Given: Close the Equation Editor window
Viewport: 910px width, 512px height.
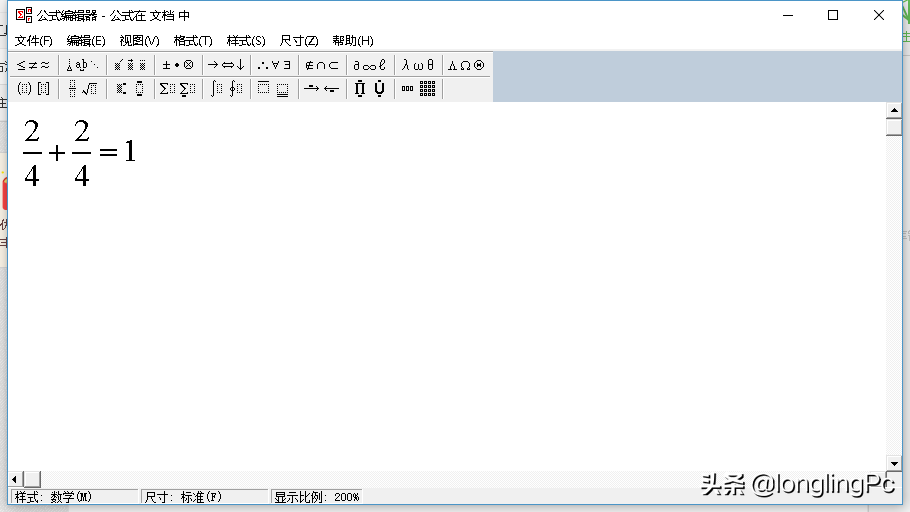Looking at the screenshot, I should click(x=879, y=15).
